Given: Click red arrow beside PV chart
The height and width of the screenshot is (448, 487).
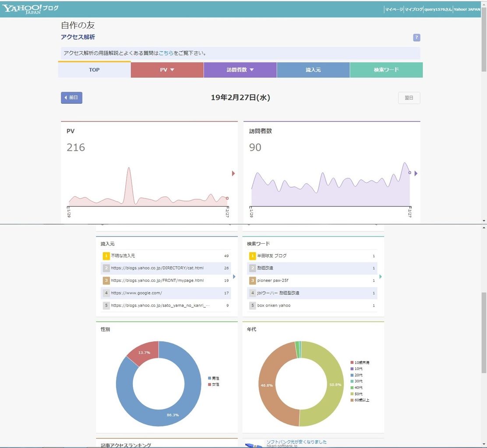Looking at the screenshot, I should coord(233,173).
